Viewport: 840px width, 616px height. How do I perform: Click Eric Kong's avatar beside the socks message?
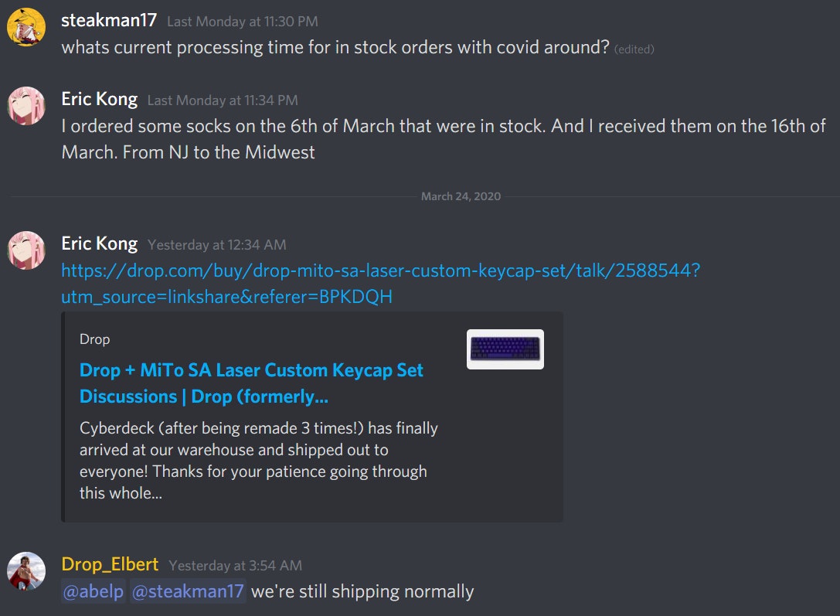point(26,106)
